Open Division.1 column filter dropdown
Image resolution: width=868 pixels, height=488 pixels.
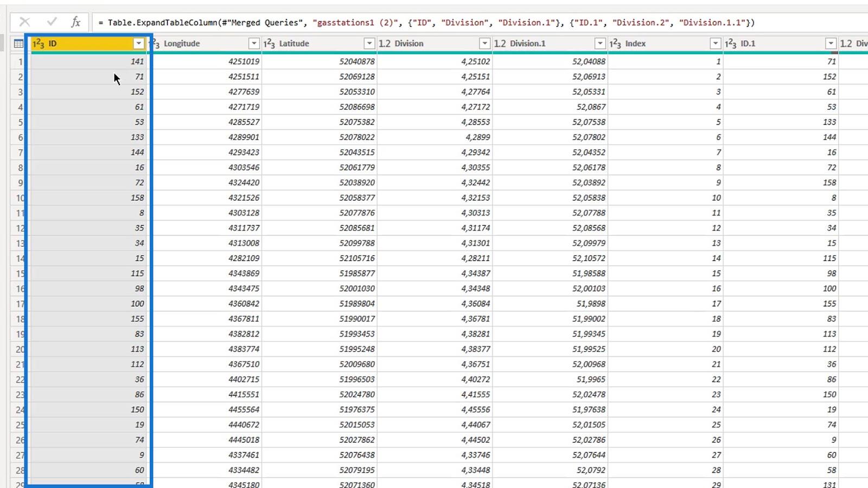[x=600, y=43]
